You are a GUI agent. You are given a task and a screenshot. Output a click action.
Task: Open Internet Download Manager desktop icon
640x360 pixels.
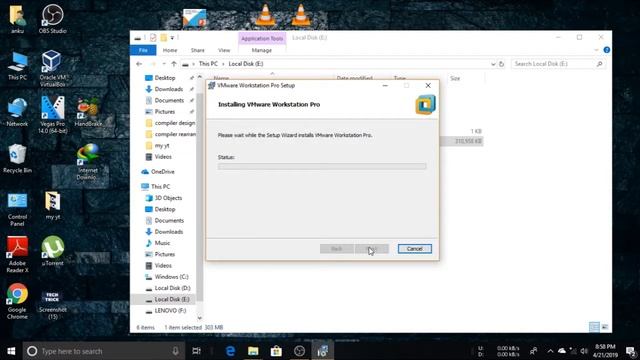click(x=87, y=162)
